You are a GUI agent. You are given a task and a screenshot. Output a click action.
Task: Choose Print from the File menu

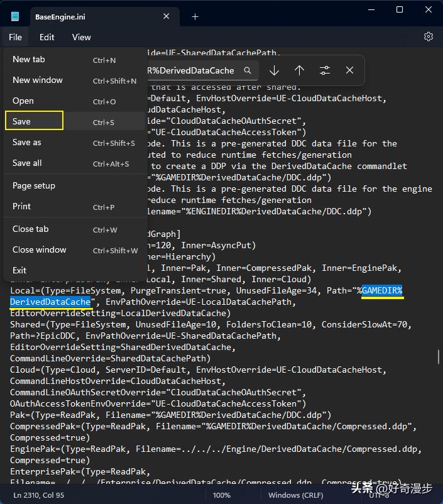pos(22,206)
